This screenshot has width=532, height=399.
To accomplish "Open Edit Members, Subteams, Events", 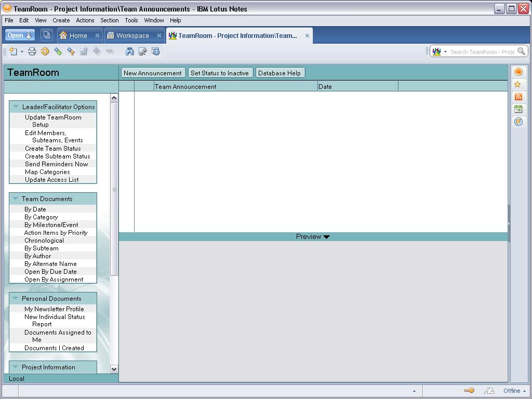I will coord(54,137).
